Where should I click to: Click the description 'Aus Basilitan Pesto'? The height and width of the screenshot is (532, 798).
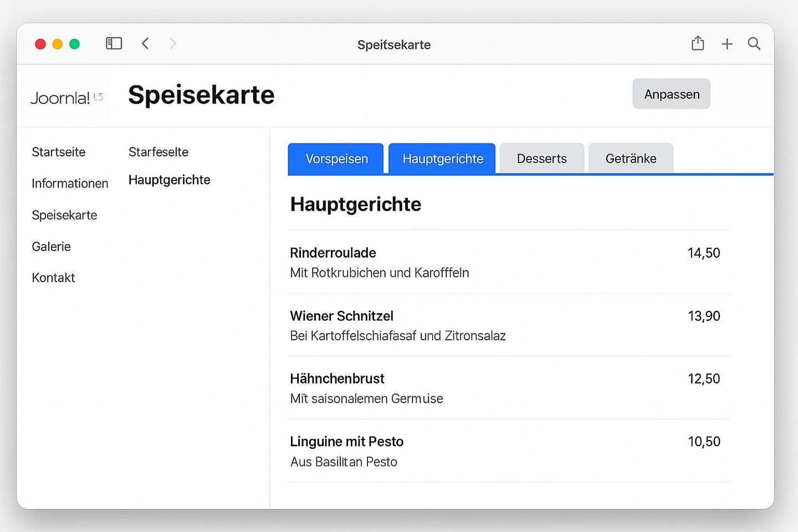[344, 462]
